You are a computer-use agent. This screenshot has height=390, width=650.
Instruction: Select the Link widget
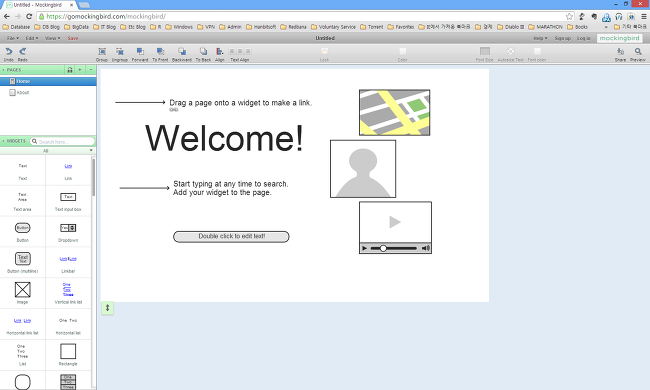coord(68,170)
